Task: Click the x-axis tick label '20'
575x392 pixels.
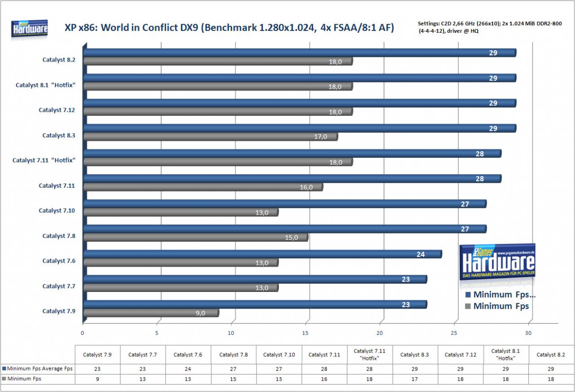Action: click(x=380, y=333)
